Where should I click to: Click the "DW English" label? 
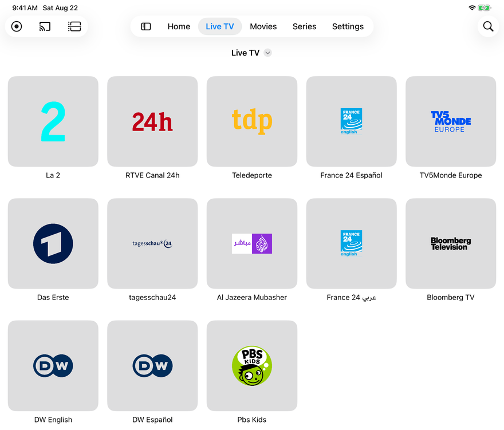[53, 420]
